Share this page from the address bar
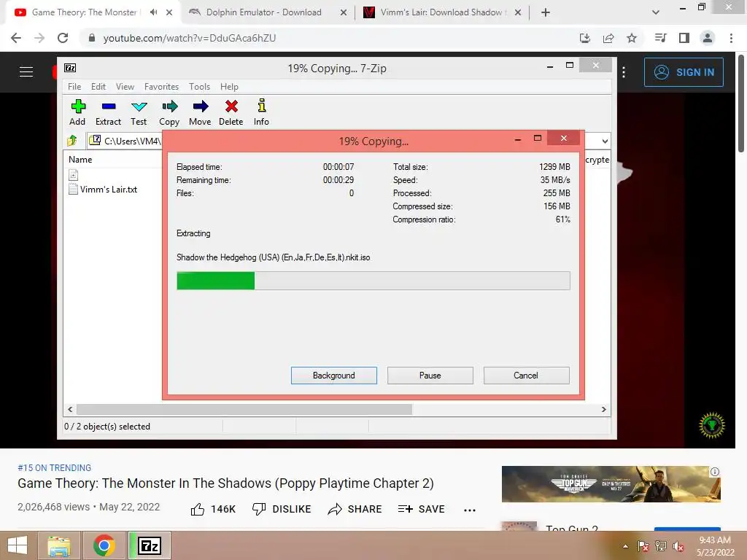Image resolution: width=747 pixels, height=560 pixels. pos(608,38)
